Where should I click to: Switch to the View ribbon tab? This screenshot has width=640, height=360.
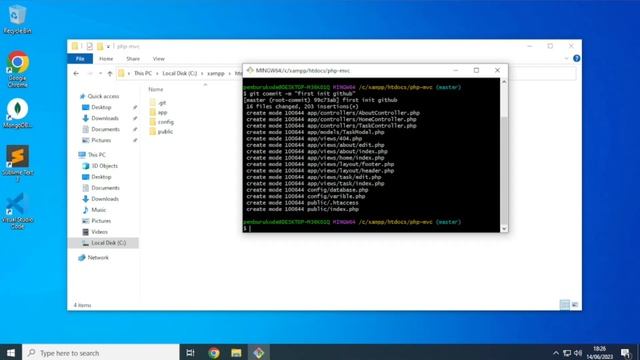[x=159, y=59]
